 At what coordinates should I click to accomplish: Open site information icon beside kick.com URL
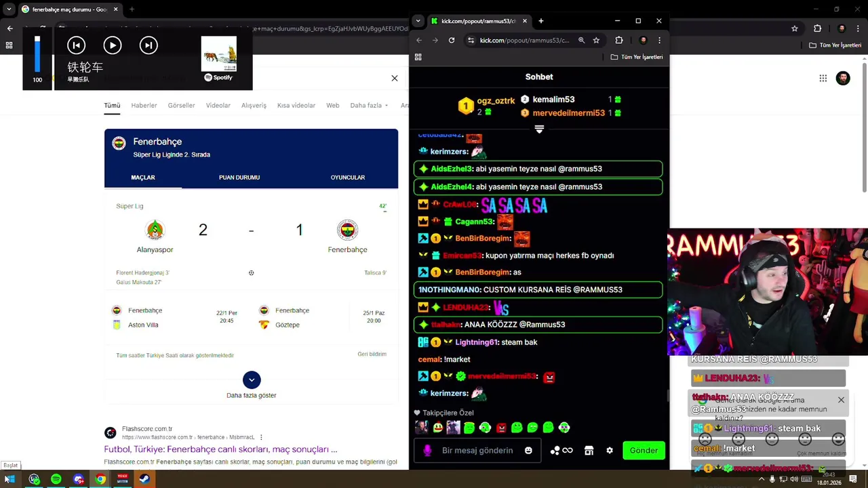click(471, 40)
